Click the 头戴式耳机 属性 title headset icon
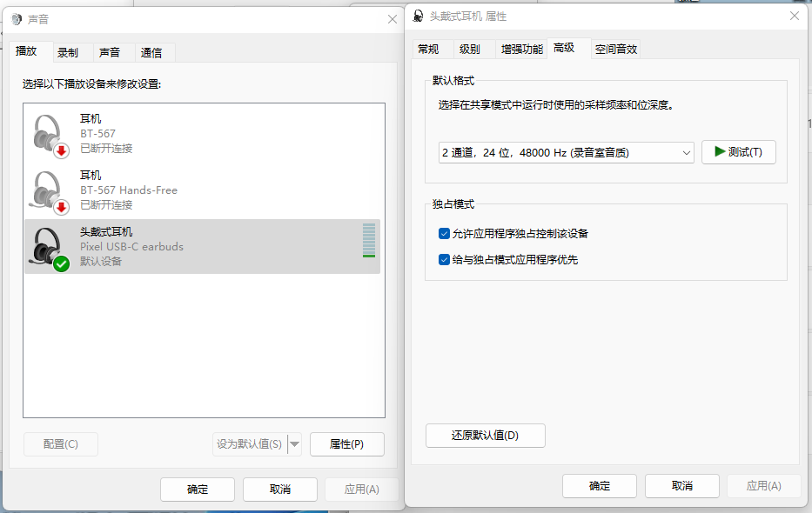The height and width of the screenshot is (513, 812). [x=418, y=16]
